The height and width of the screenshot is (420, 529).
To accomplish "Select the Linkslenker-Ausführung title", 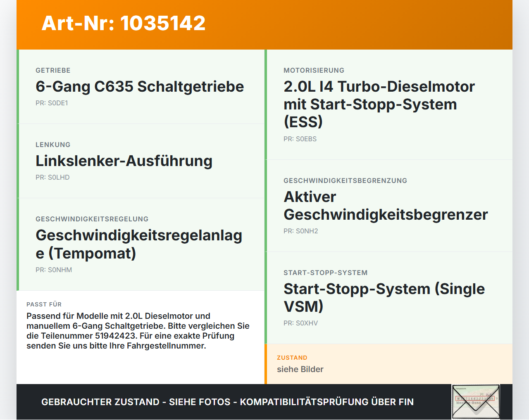I will (x=124, y=161).
